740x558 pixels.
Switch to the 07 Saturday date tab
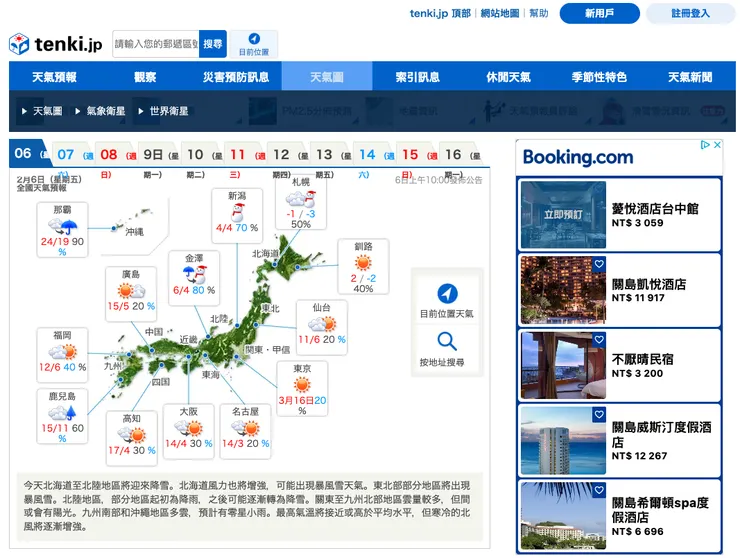[73, 154]
